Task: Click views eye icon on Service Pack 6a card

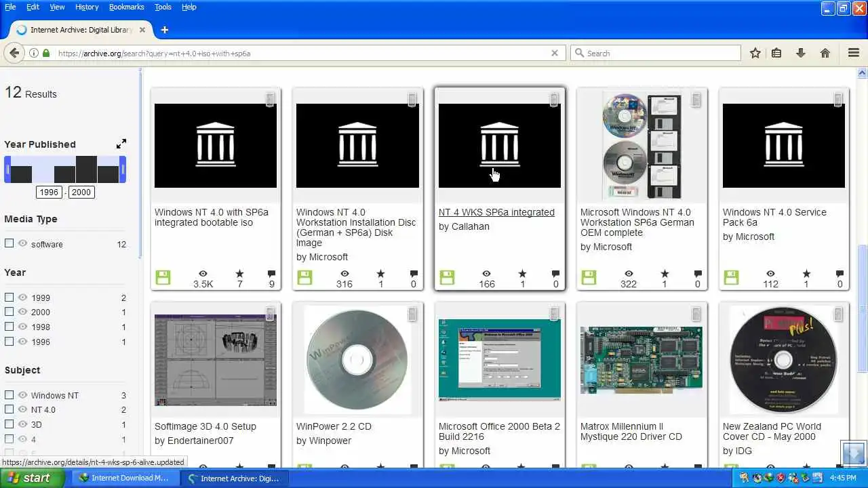Action: (770, 274)
